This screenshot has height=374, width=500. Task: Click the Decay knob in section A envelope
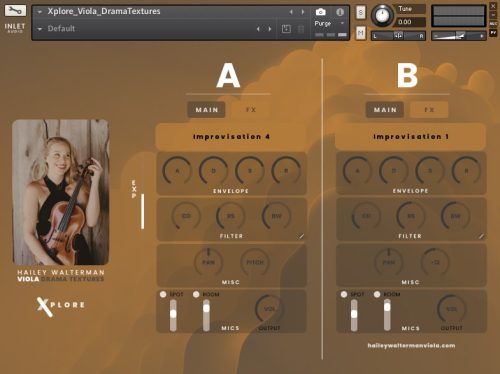tap(214, 171)
